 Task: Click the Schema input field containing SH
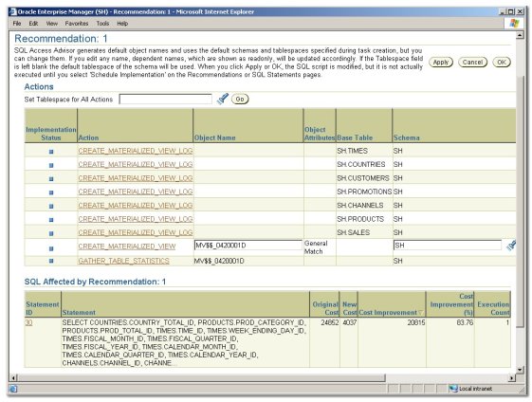pyautogui.click(x=448, y=246)
